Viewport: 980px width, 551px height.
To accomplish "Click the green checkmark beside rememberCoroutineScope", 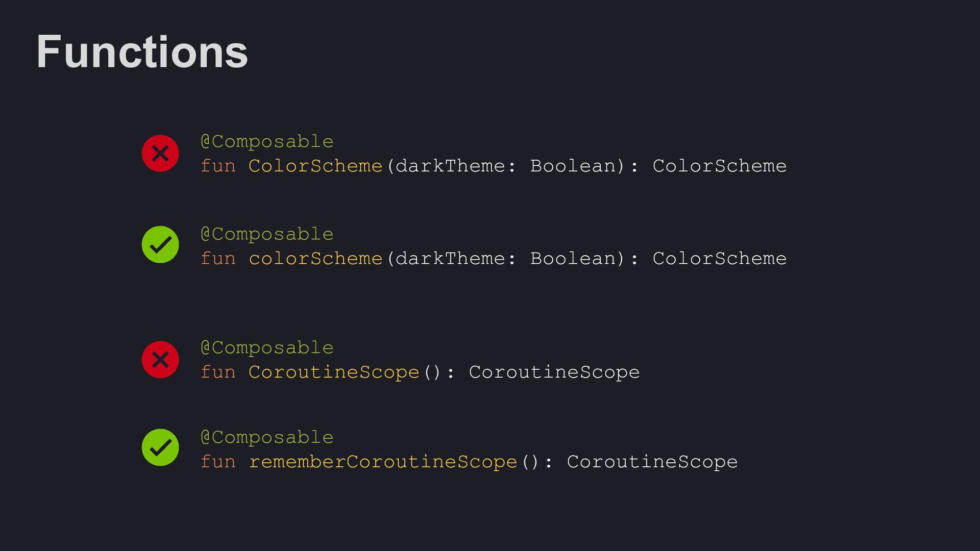I will [160, 447].
